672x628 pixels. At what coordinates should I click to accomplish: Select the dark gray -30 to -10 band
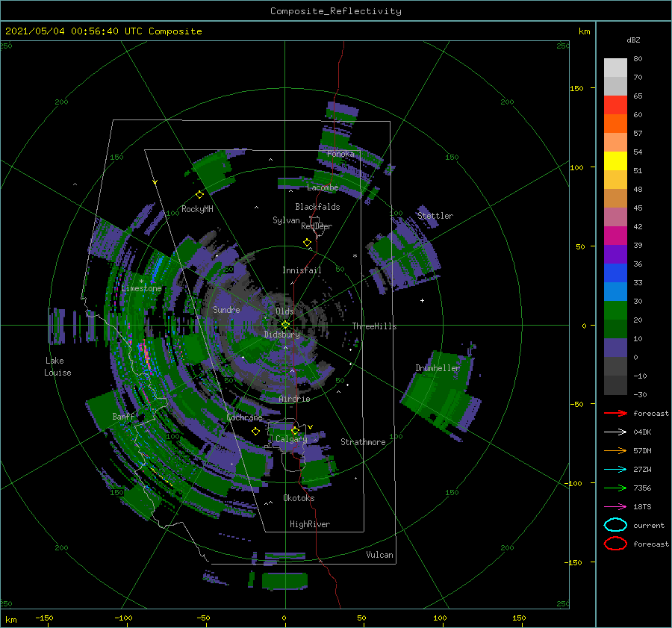point(615,385)
